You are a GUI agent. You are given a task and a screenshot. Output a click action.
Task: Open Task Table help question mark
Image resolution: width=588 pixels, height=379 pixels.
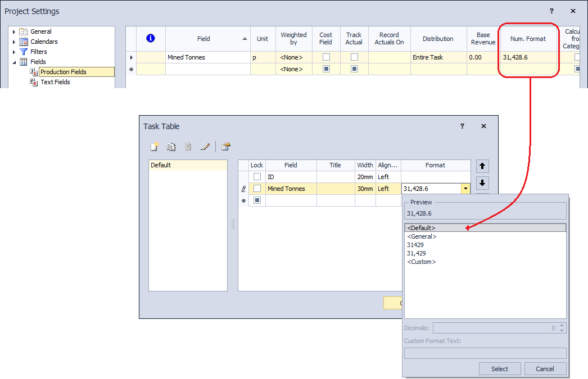[x=462, y=126]
